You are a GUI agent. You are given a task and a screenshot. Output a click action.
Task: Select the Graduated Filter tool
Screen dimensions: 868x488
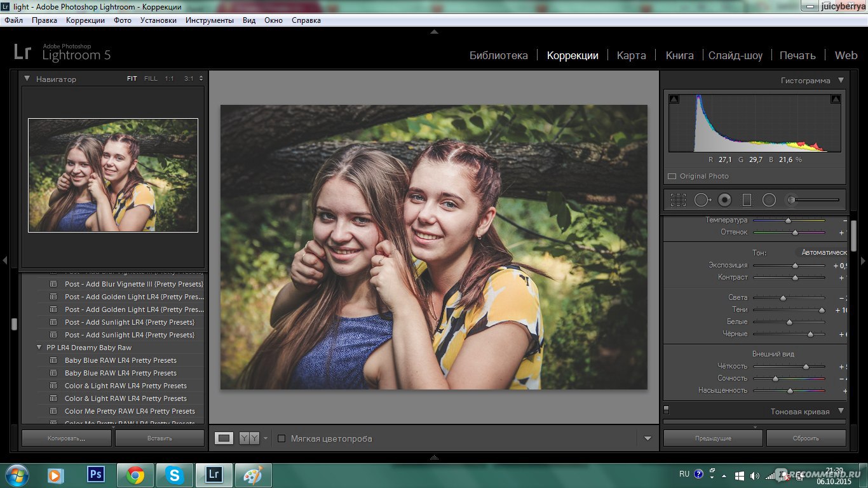click(x=747, y=200)
